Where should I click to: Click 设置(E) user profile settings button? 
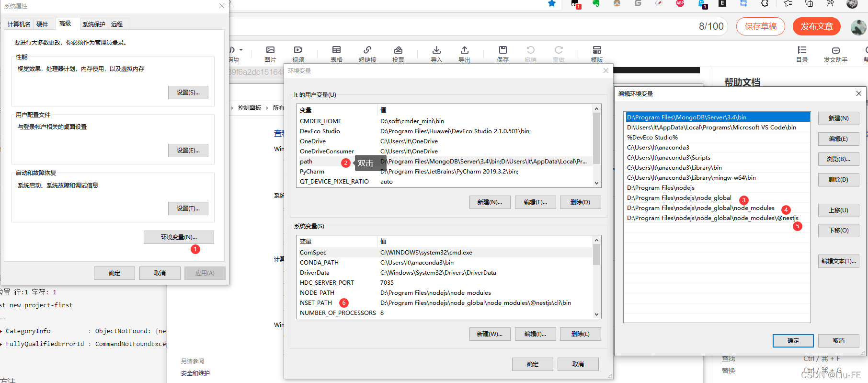pos(188,151)
